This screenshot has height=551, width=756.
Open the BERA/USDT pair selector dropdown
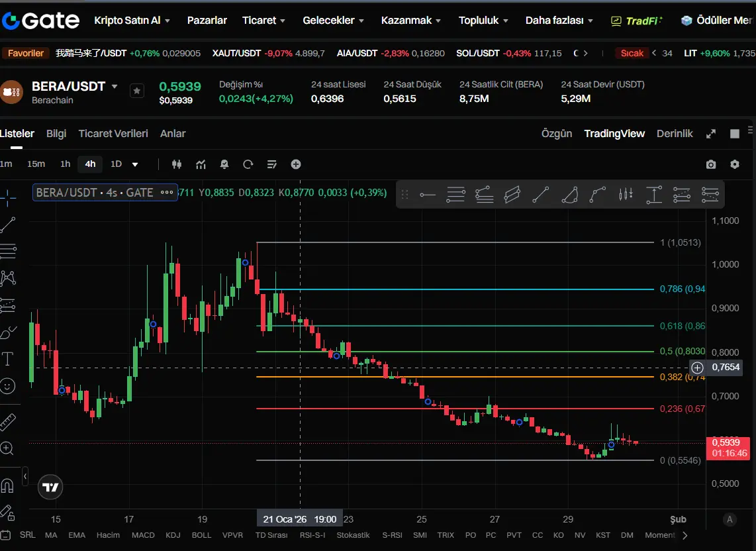click(115, 87)
